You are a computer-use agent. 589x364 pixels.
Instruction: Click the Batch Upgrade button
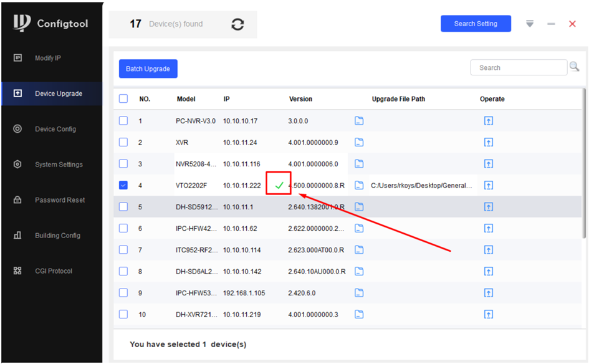pyautogui.click(x=148, y=69)
